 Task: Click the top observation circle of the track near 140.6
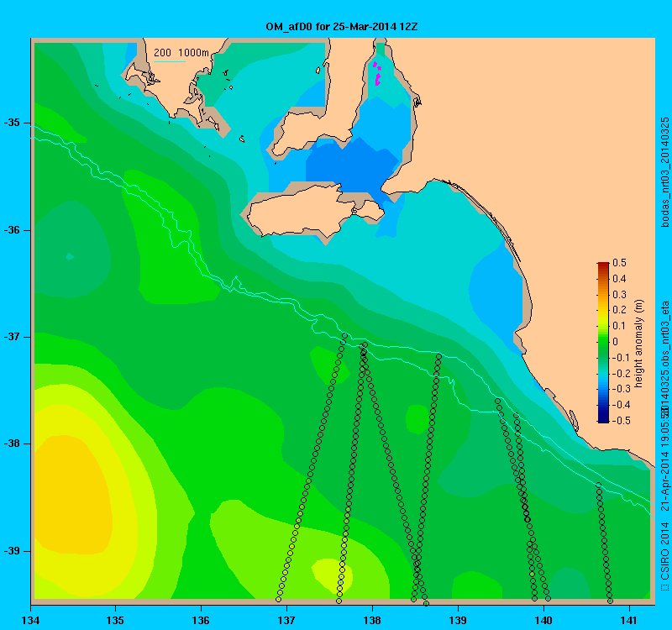[x=598, y=485]
